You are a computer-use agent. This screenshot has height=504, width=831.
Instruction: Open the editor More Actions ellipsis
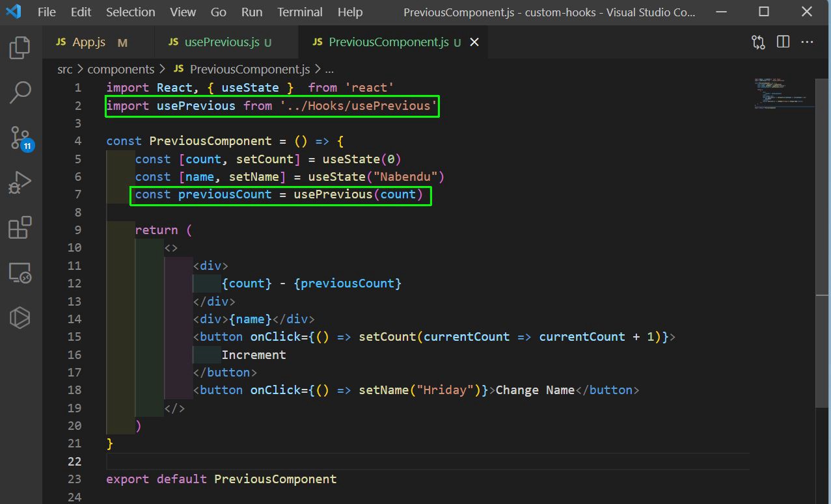(808, 42)
